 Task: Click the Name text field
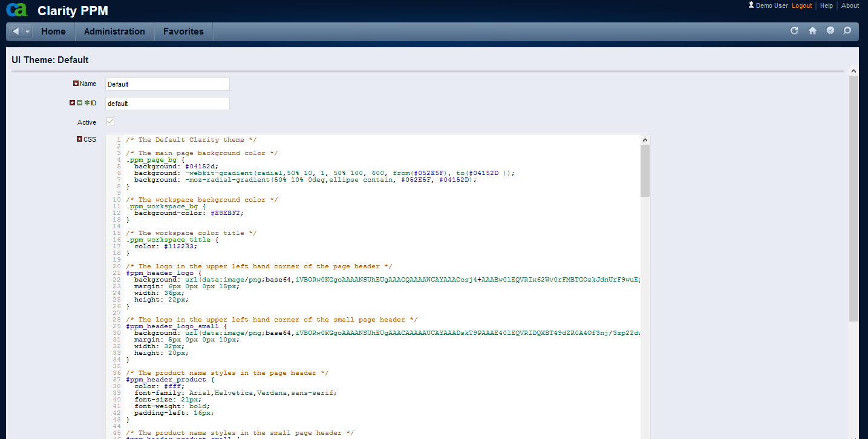pos(168,84)
